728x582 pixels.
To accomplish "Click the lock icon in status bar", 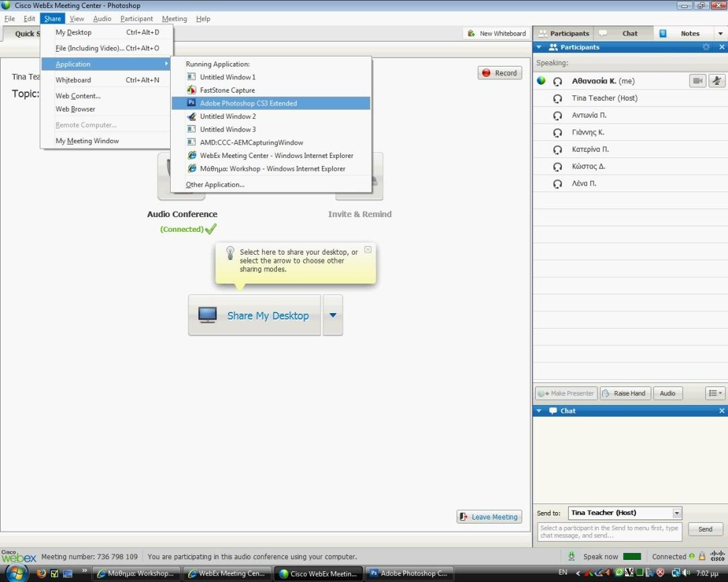I will point(702,556).
